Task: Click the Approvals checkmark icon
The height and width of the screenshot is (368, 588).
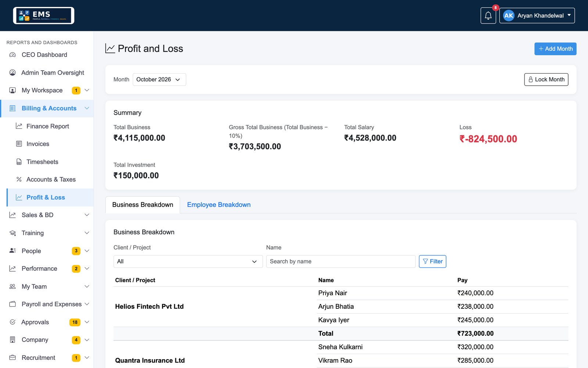Action: coord(12,322)
